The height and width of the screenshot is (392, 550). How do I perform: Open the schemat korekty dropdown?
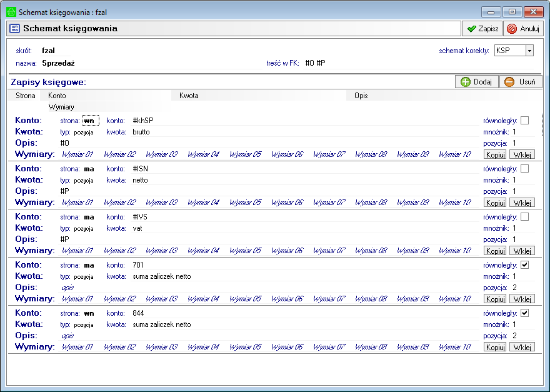pyautogui.click(x=529, y=51)
